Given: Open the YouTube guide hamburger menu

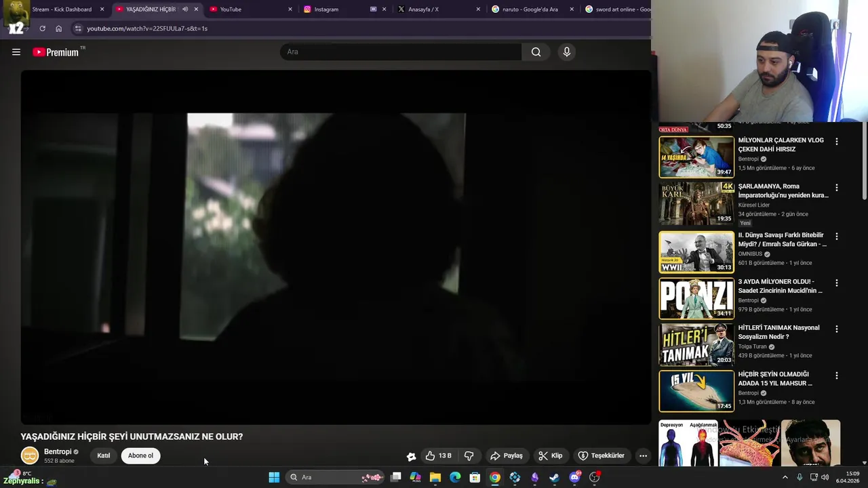Looking at the screenshot, I should pyautogui.click(x=16, y=52).
